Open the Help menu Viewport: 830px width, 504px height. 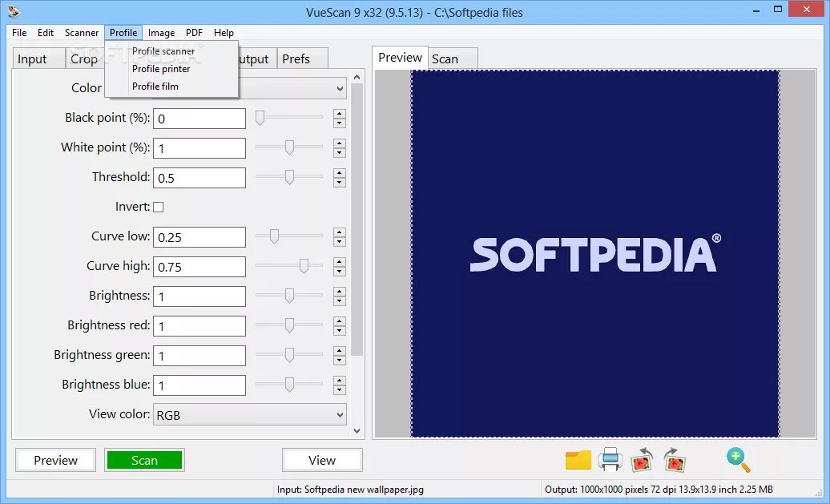[x=224, y=33]
